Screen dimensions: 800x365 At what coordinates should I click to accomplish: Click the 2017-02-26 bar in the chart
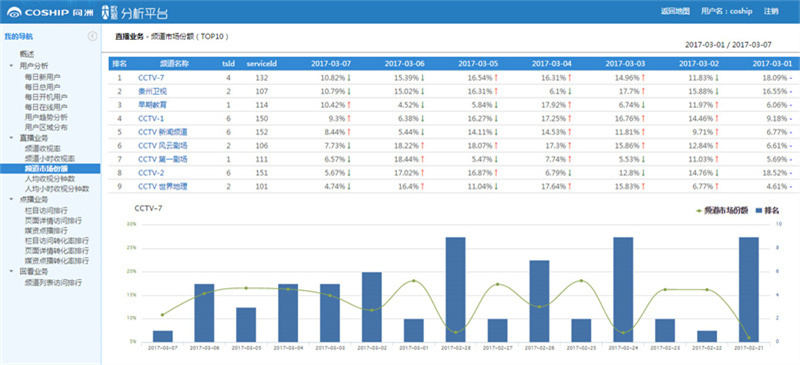539,301
